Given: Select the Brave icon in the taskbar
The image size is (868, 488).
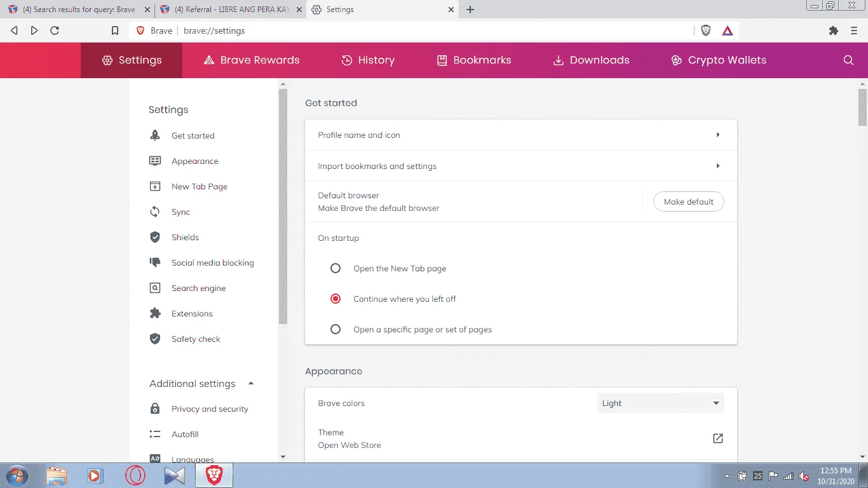Looking at the screenshot, I should pyautogui.click(x=214, y=475).
